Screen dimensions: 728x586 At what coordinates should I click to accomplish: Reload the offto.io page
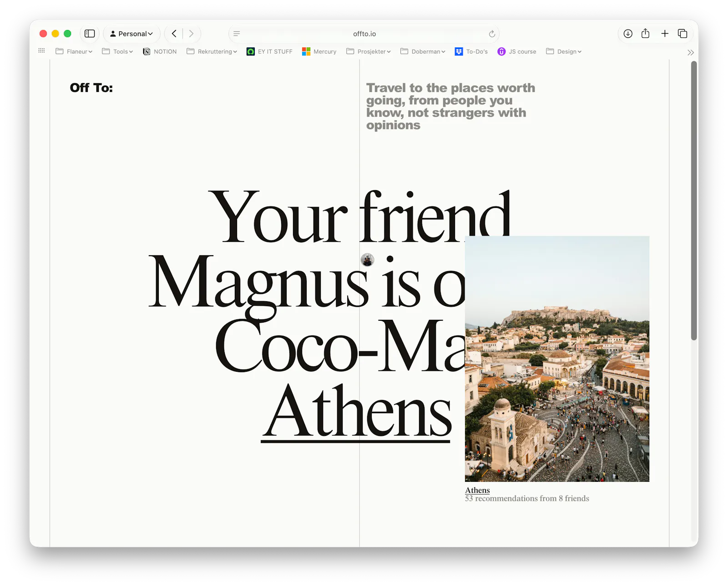point(492,34)
